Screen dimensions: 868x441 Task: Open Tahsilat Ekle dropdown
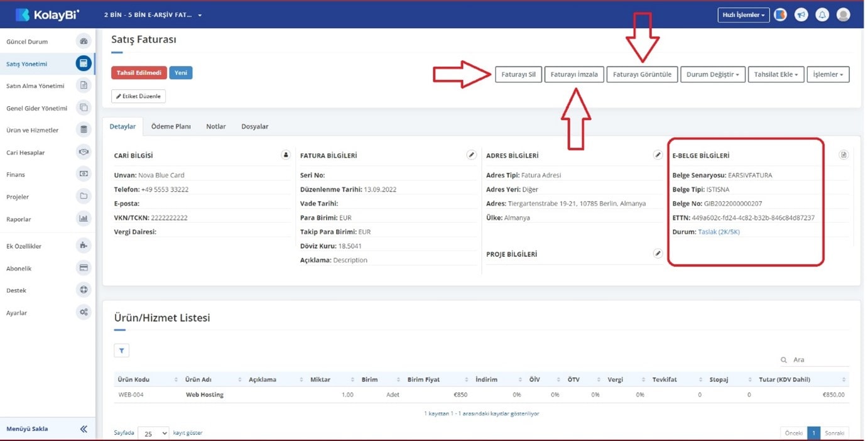(776, 74)
